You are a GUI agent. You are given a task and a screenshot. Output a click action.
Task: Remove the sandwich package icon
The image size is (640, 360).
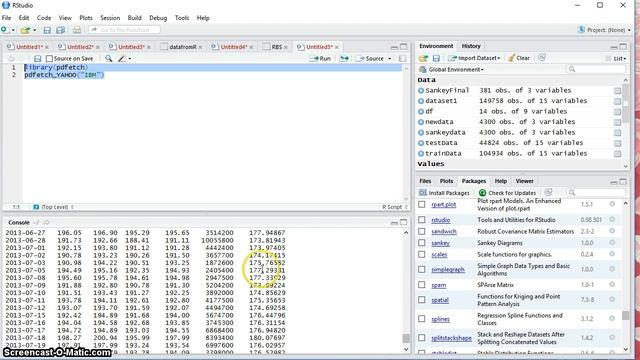click(x=612, y=231)
